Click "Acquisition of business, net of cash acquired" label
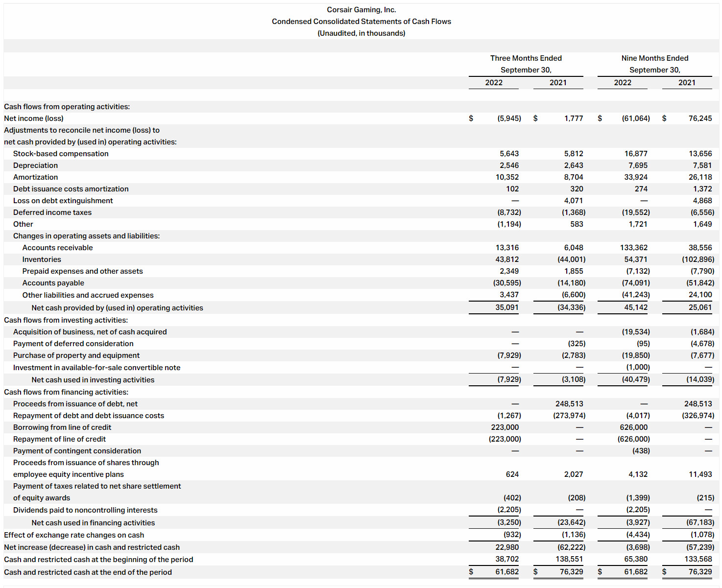This screenshot has height=588, width=722. click(90, 332)
